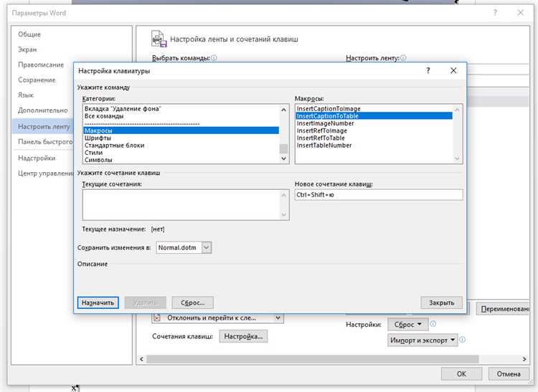
Task: Open the Импорт и экспорт dropdown
Action: (x=423, y=340)
